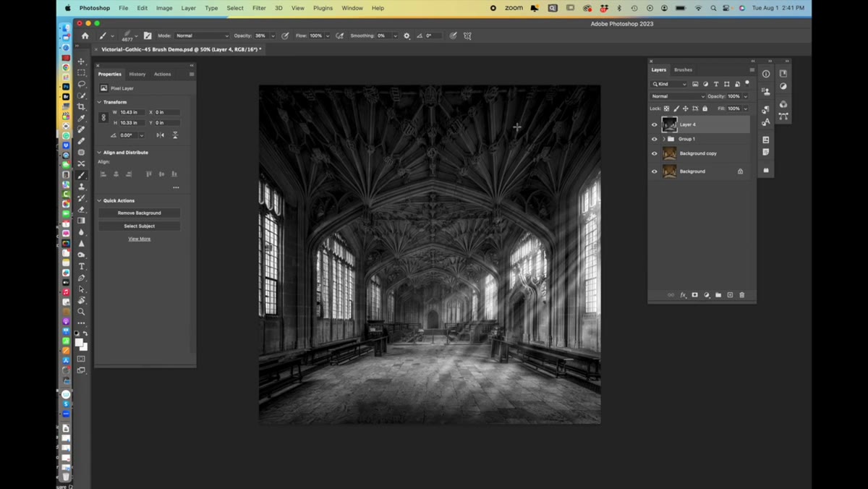Toggle pressure for opacity button

click(x=285, y=35)
